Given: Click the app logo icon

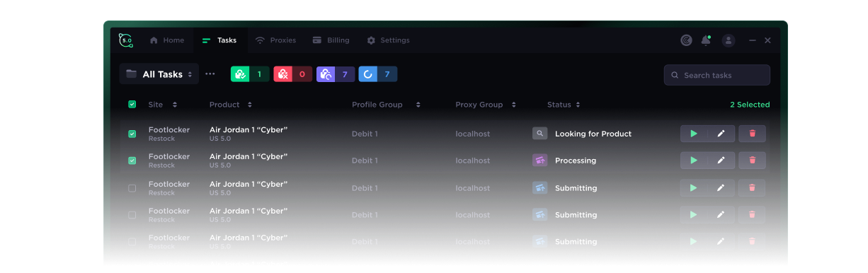Looking at the screenshot, I should [x=127, y=40].
